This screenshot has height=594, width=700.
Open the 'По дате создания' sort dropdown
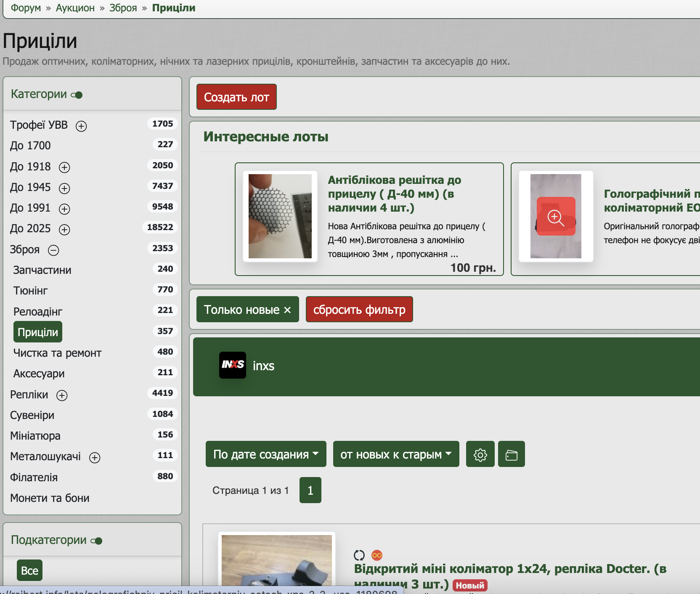pos(265,454)
